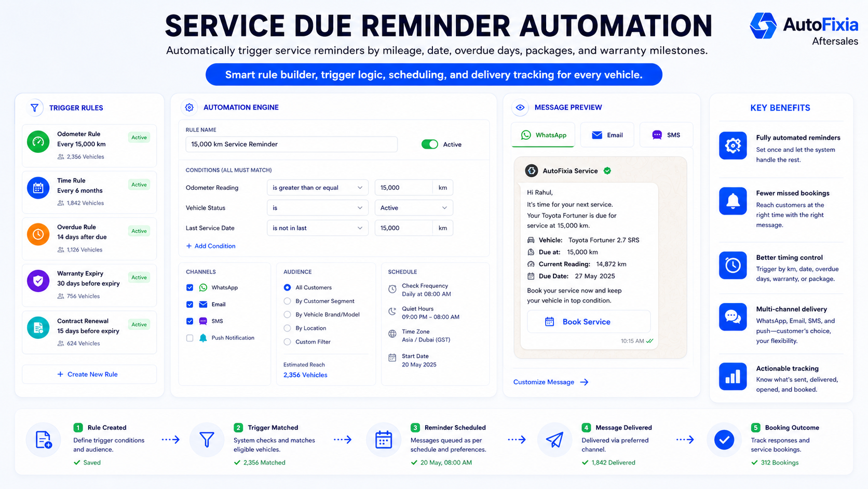Switch to the Email preview tab
The width and height of the screenshot is (868, 489).
pyautogui.click(x=607, y=135)
